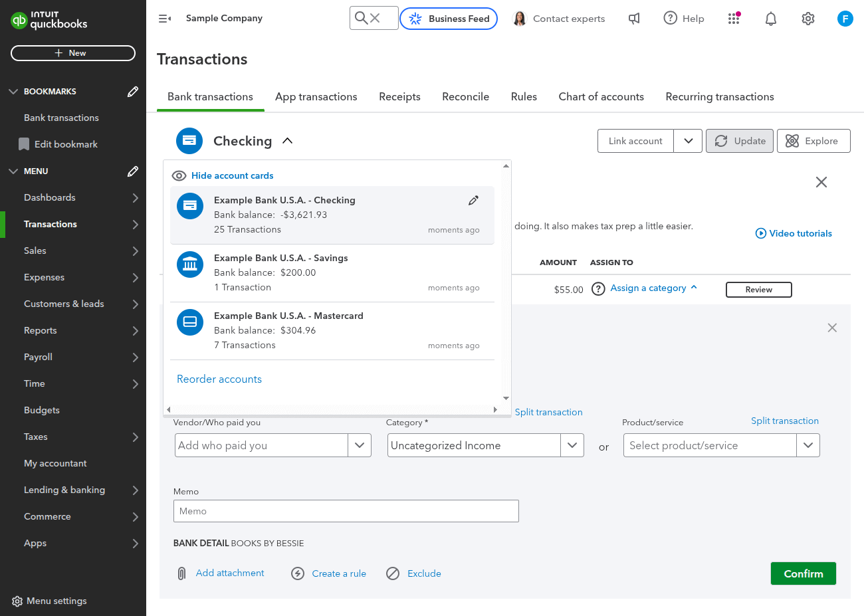Switch to App transactions tab
The image size is (864, 616).
coord(316,96)
